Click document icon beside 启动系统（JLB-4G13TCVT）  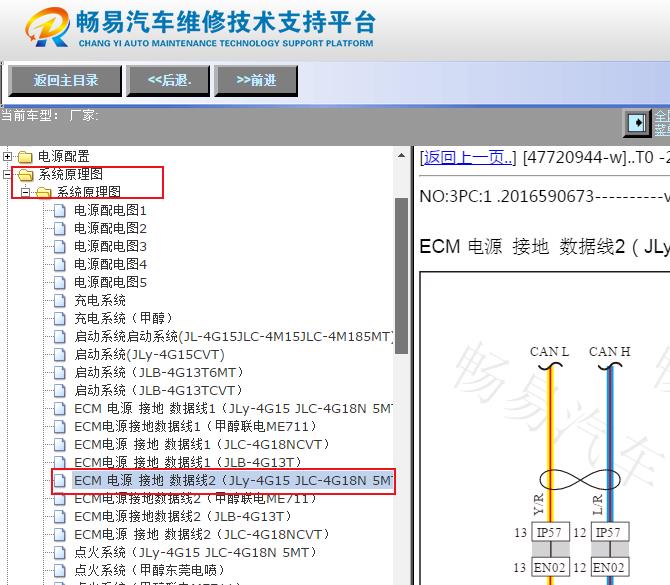[x=60, y=390]
